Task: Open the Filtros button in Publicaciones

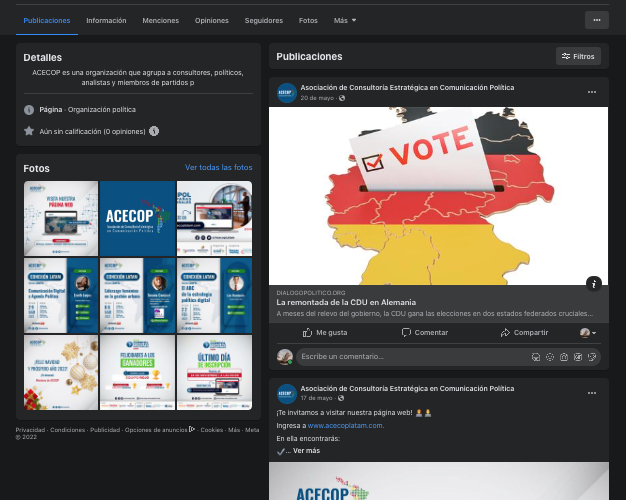Action: coord(578,56)
